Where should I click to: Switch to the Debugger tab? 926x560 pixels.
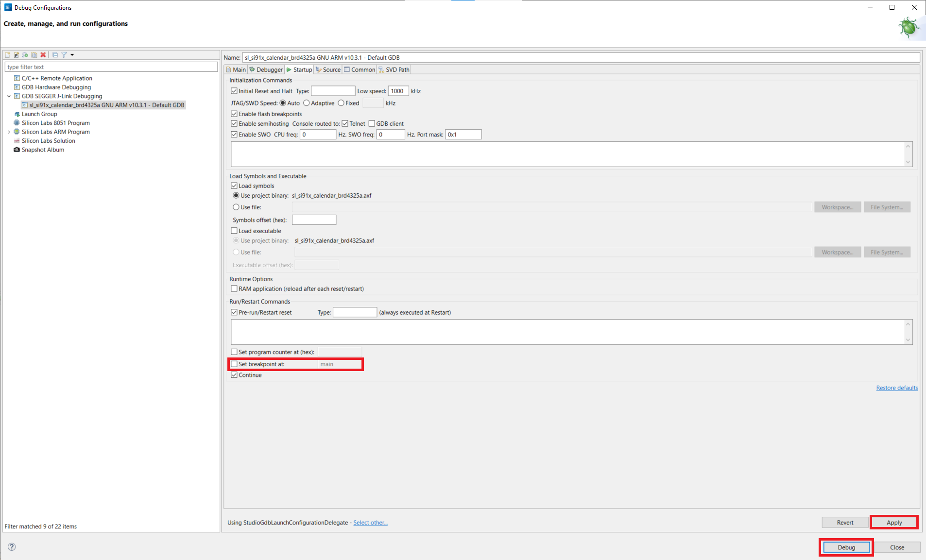[x=266, y=70]
